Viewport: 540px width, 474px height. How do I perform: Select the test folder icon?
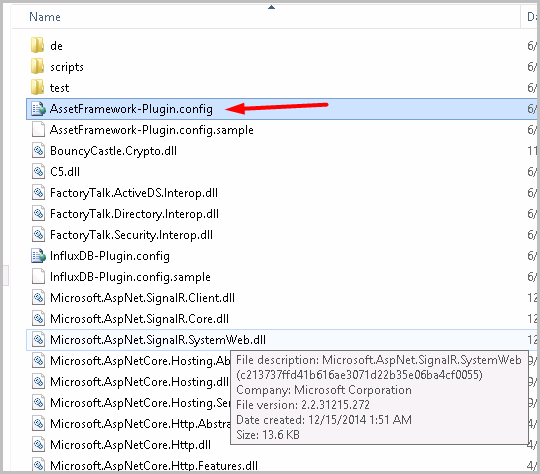(x=38, y=87)
